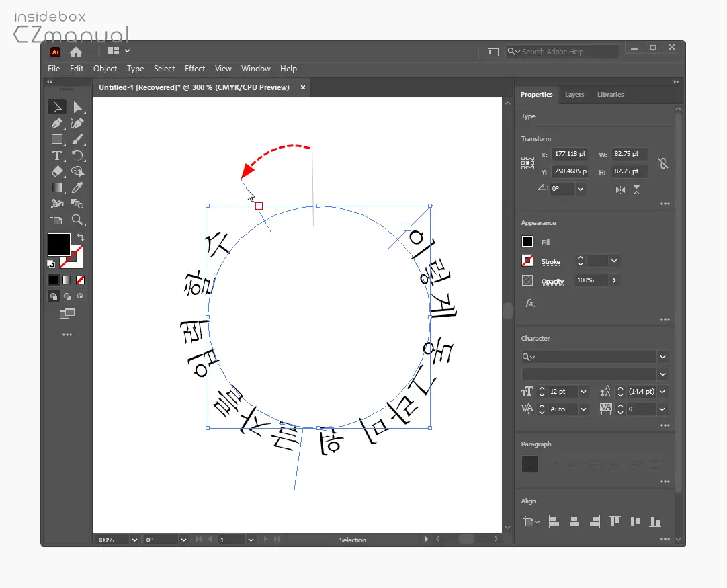Viewport: 727px width, 588px height.
Task: Open rotation angle dropdown in Transform
Action: pos(581,189)
